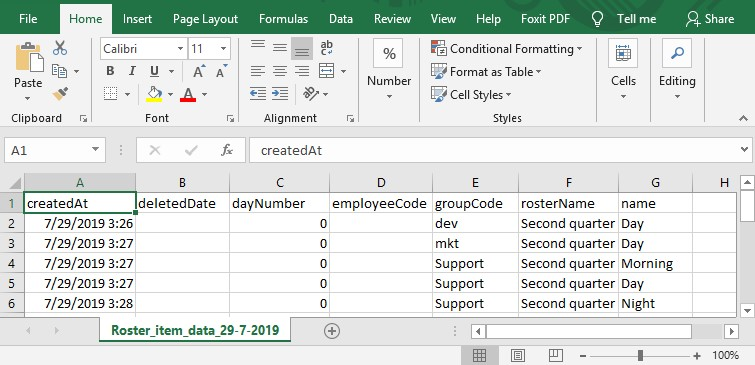Viewport: 755px width, 365px height.
Task: Toggle Bold formatting
Action: pyautogui.click(x=110, y=71)
